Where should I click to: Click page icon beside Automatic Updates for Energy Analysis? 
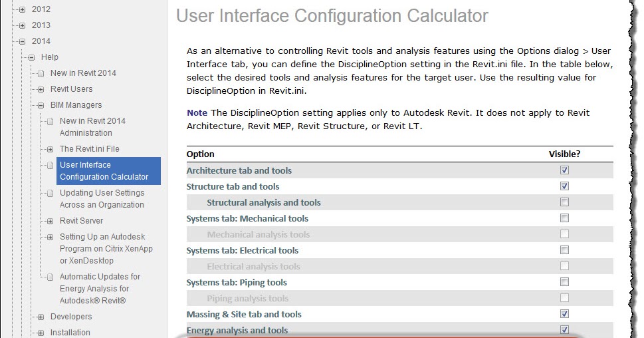(50, 277)
